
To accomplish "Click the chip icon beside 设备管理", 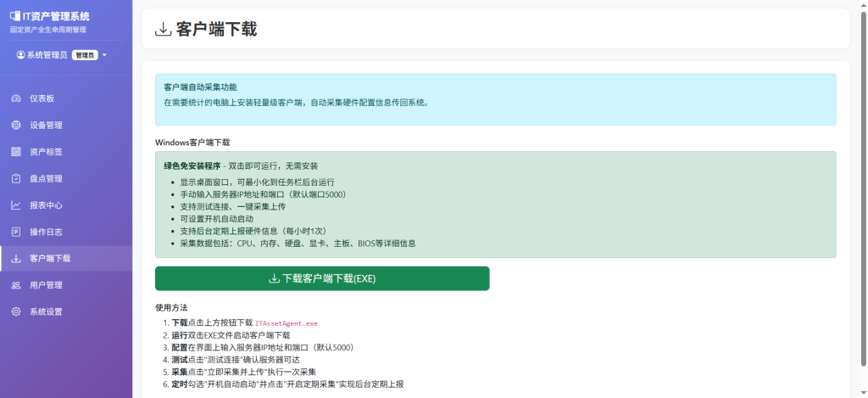I will tap(16, 126).
